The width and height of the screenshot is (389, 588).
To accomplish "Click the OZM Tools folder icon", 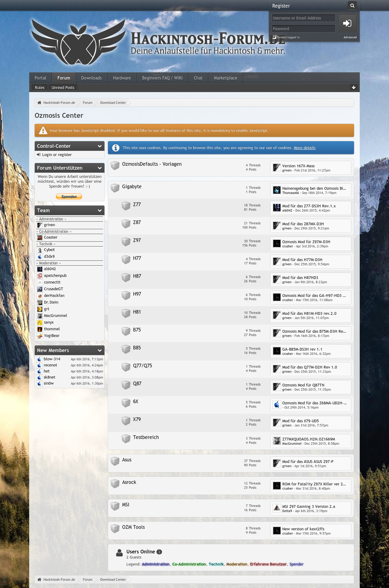I will coord(115,529).
